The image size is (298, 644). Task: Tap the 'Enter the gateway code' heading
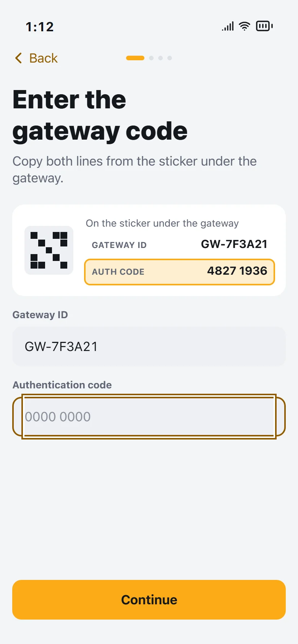[x=100, y=115]
